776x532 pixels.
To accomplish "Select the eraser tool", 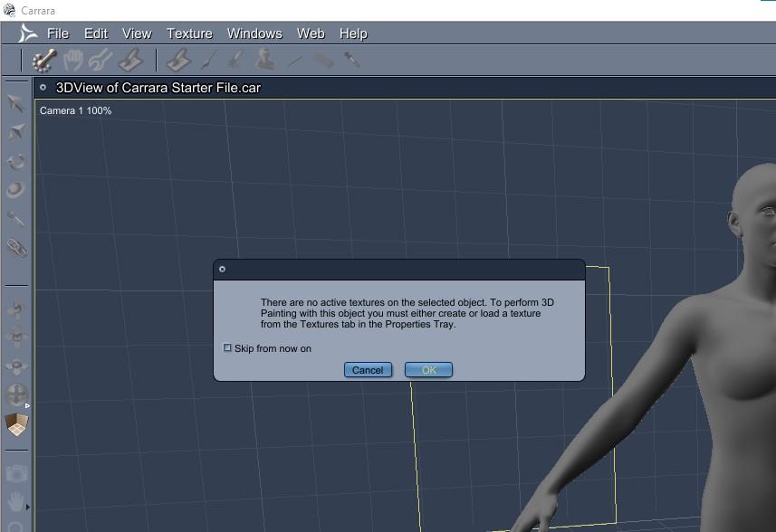I will click(x=323, y=61).
